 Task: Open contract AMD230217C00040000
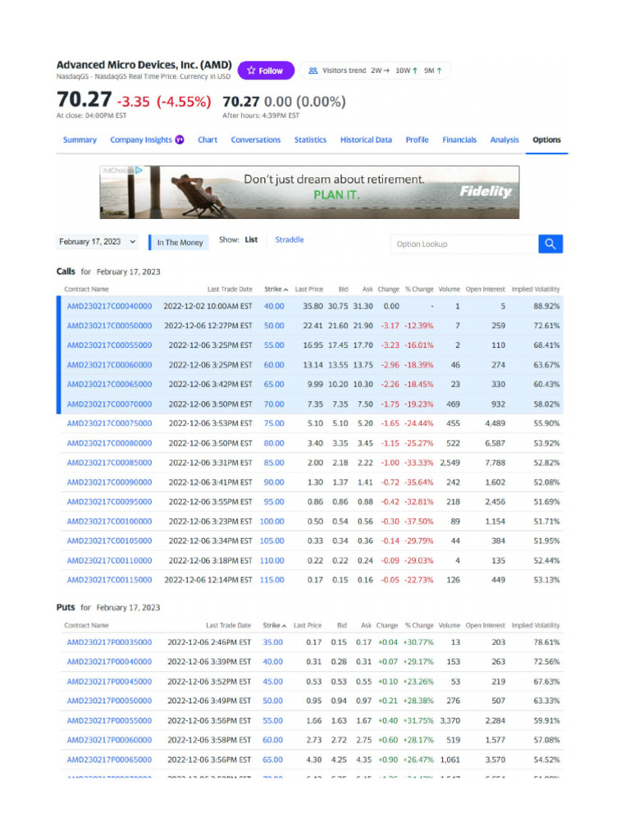pyautogui.click(x=109, y=307)
